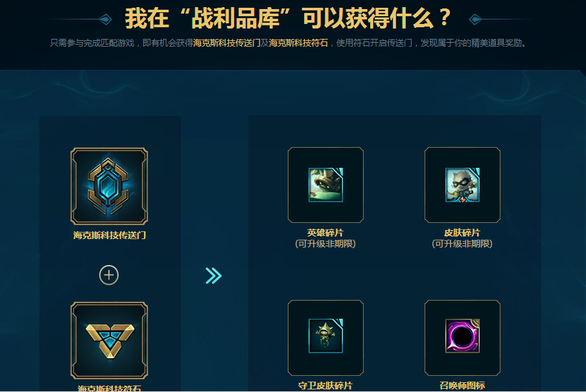Image resolution: width=586 pixels, height=392 pixels.
Task: Select the champion shard icon (英雄碎片)
Action: 325,185
